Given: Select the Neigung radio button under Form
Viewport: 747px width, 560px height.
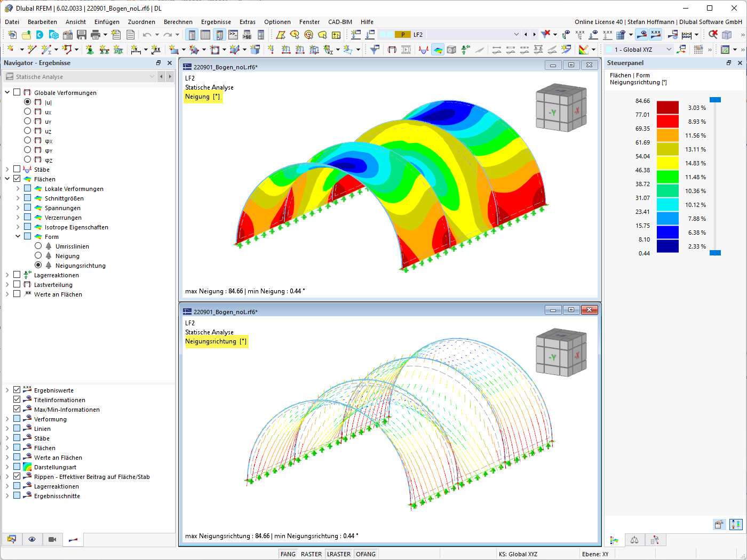Looking at the screenshot, I should (38, 255).
